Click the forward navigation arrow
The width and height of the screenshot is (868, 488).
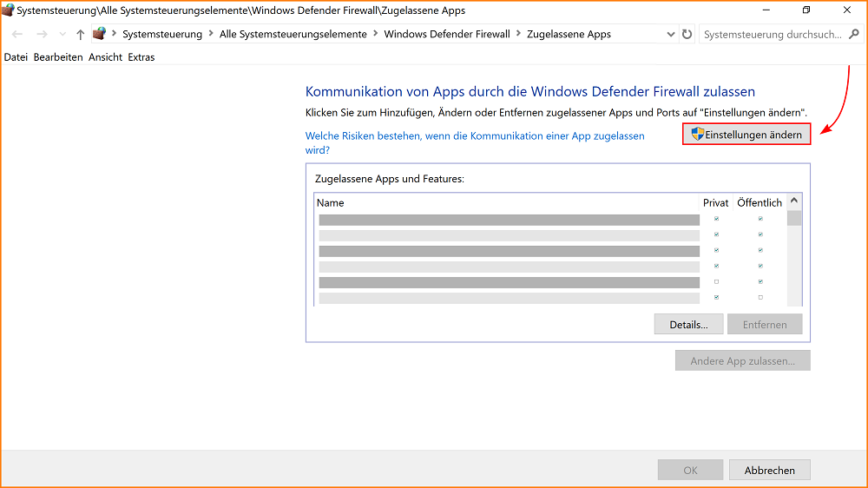42,35
